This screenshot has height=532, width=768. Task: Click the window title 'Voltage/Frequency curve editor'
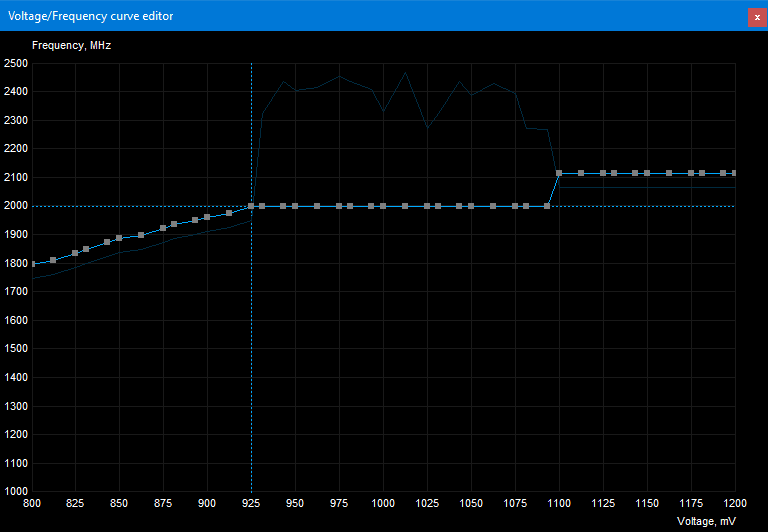(x=91, y=16)
